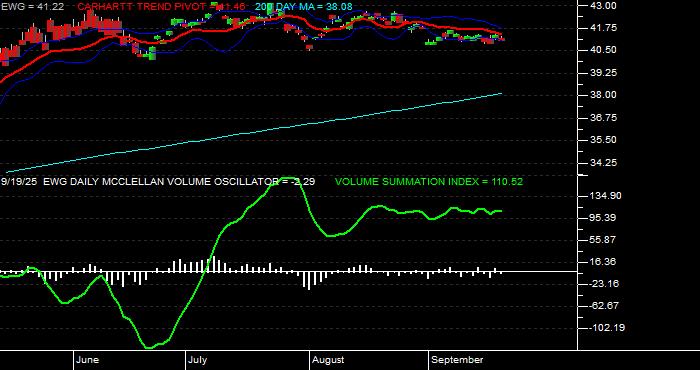Click the 9/19/25 date label
Screen dimensions: 700x370
click(x=20, y=182)
